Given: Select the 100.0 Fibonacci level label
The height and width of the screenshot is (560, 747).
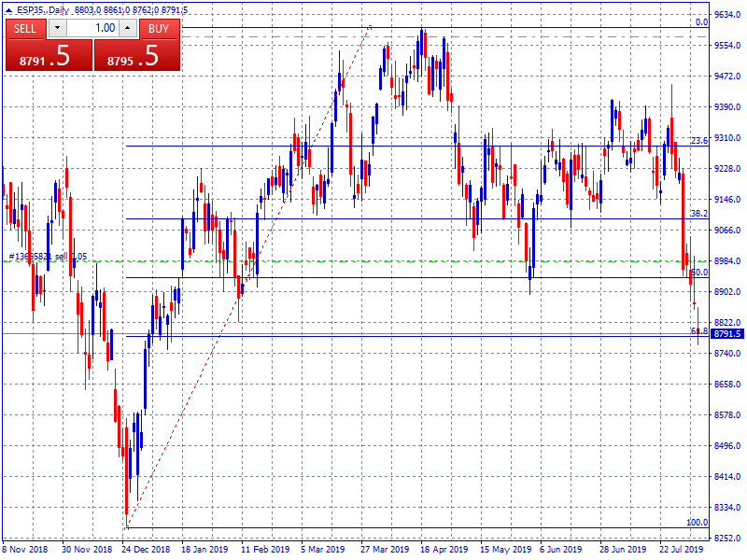Looking at the screenshot, I should tap(697, 523).
